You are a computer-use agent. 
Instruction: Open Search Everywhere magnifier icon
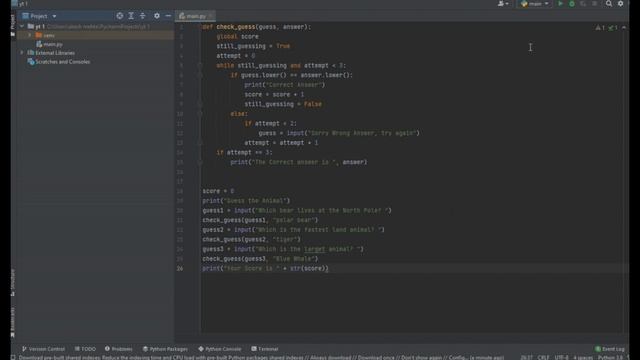(609, 4)
